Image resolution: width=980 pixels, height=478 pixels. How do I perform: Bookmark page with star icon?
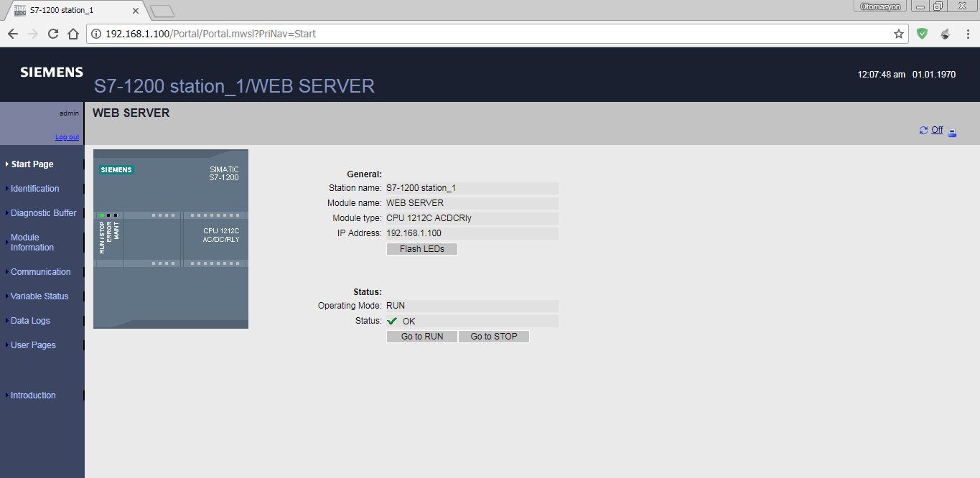898,34
